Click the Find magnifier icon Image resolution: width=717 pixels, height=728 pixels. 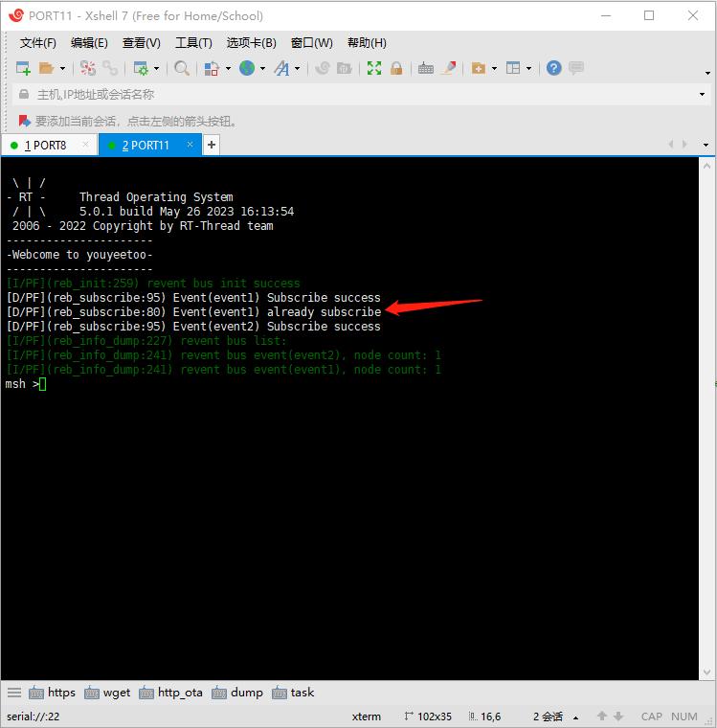tap(182, 69)
